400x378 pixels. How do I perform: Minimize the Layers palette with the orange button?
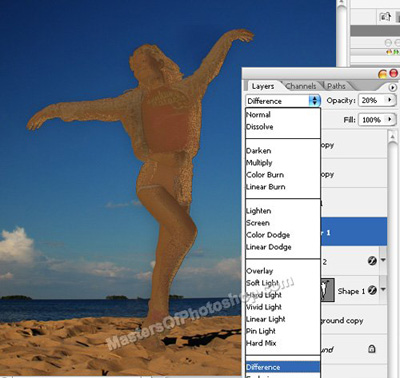pos(383,74)
